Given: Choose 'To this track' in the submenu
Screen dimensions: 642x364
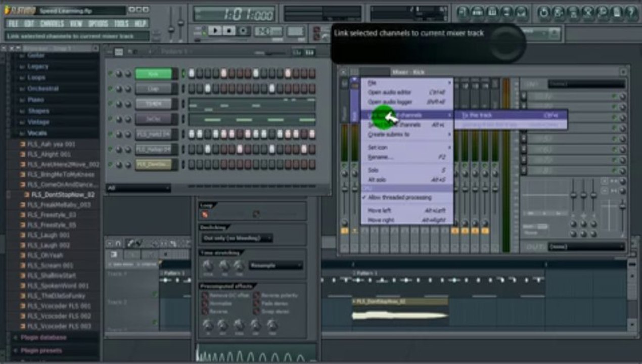Looking at the screenshot, I should 511,115.
